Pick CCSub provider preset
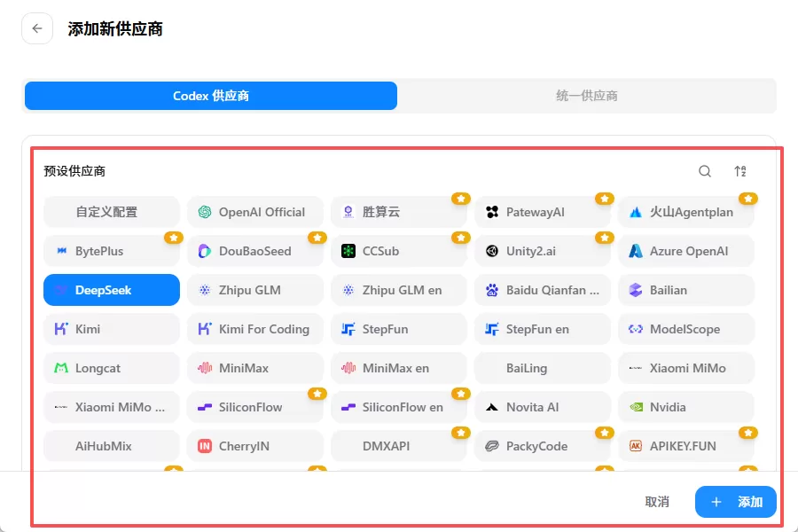The height and width of the screenshot is (532, 798). pyautogui.click(x=398, y=251)
